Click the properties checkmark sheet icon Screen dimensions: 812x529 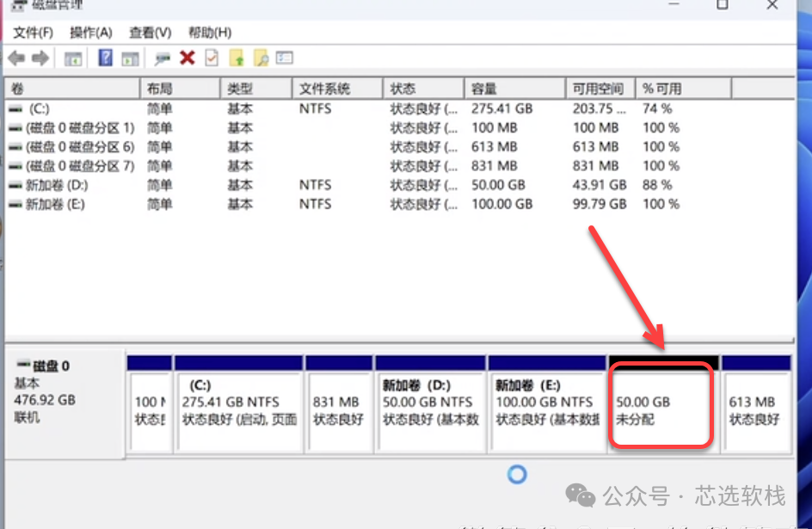click(x=212, y=58)
